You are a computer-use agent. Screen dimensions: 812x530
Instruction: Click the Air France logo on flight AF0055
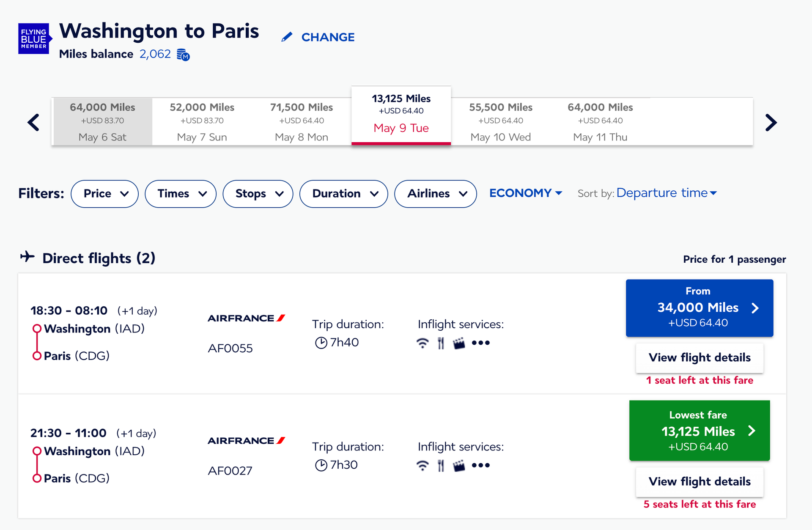point(247,318)
